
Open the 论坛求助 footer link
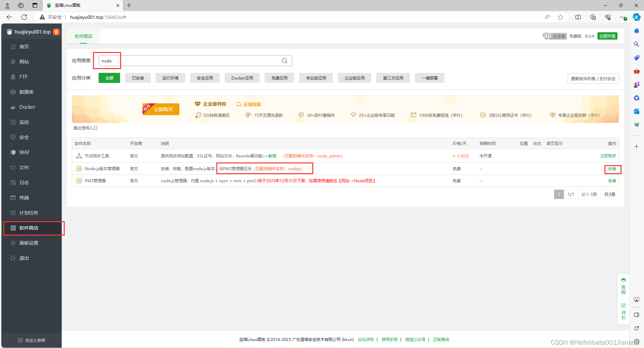pos(366,340)
